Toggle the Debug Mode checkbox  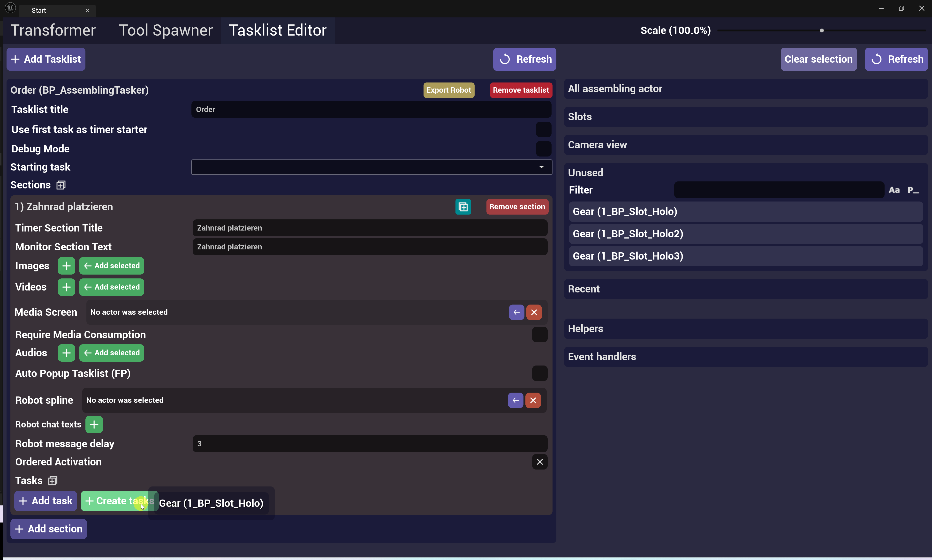pos(543,149)
